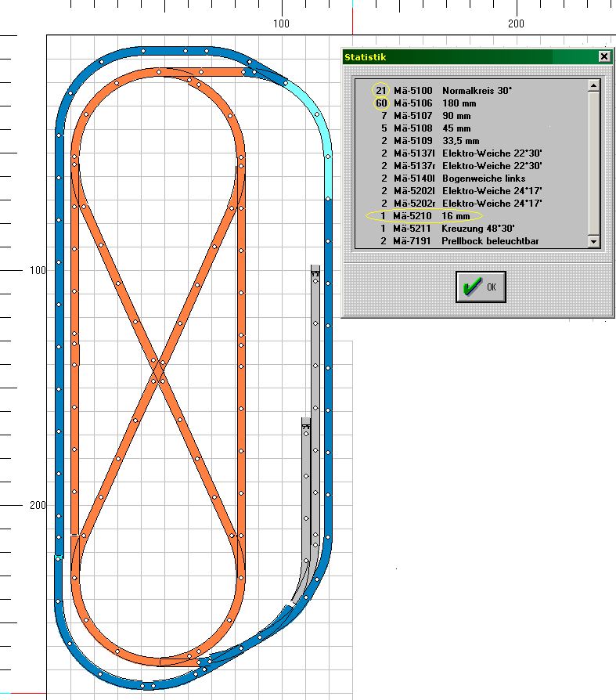Click the OK button in Statistik dialog
The width and height of the screenshot is (616, 700).
(x=481, y=287)
